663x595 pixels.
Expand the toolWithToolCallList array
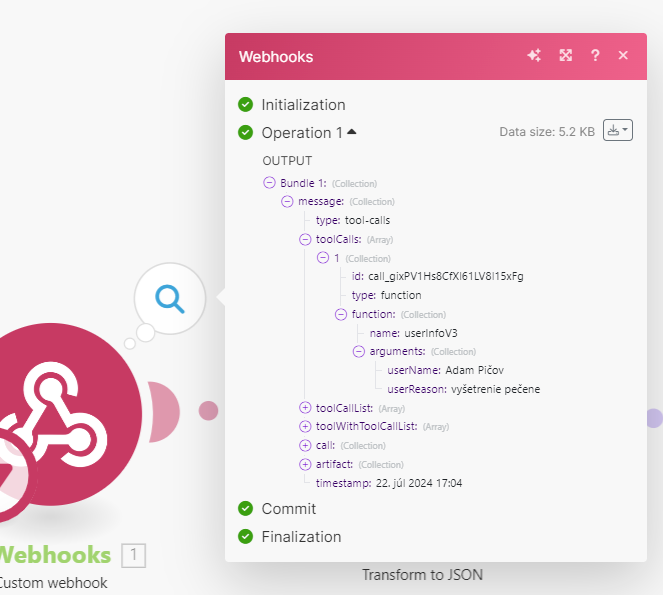pyautogui.click(x=305, y=426)
